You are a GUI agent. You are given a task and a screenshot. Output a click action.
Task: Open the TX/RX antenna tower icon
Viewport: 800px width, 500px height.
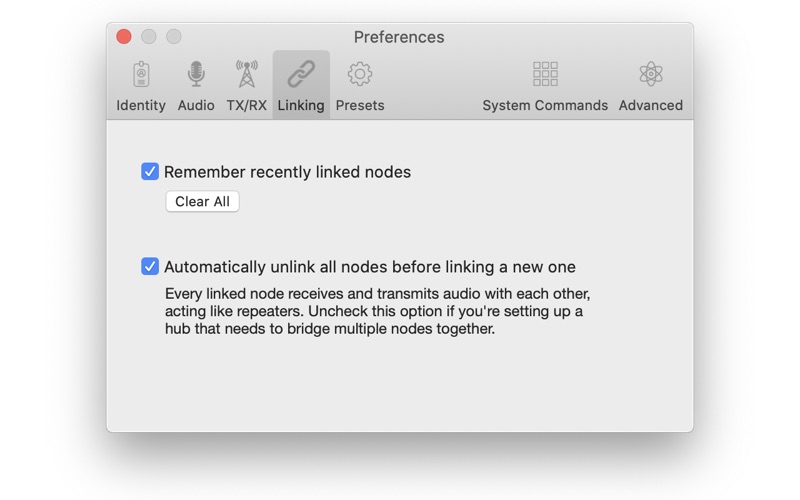246,74
